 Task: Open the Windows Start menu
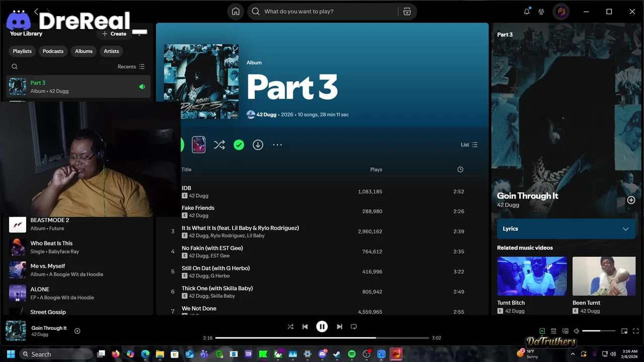coord(11,354)
